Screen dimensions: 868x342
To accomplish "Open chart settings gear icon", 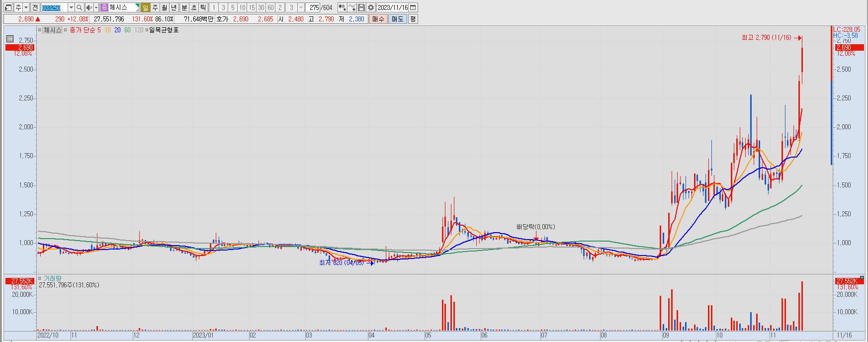I will [x=371, y=7].
